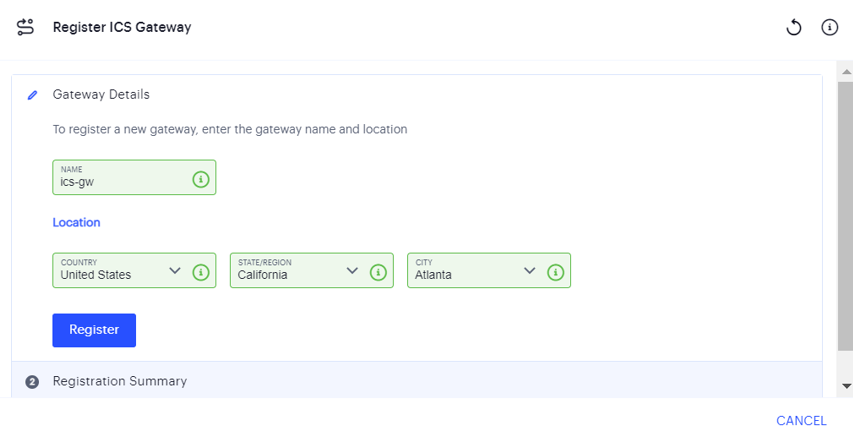Click the reset/refresh arrow icon

pyautogui.click(x=794, y=28)
